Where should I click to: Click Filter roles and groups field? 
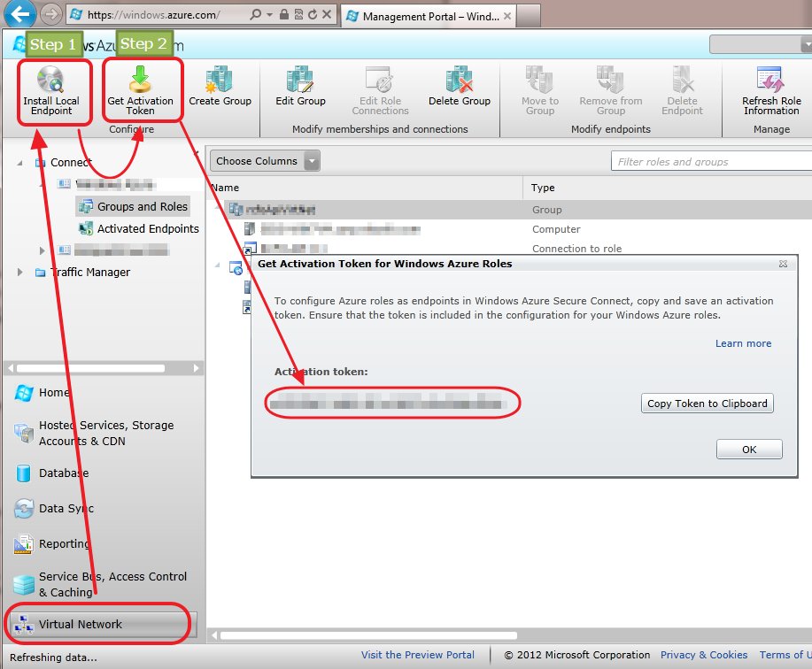711,161
